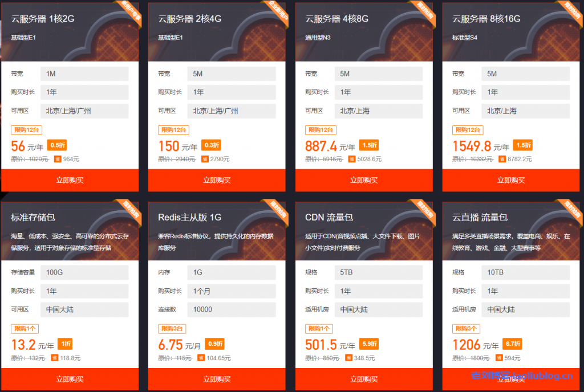The image size is (584, 392).
Task: Click the 省 icon beside 348.5元 savings
Action: coord(348,358)
